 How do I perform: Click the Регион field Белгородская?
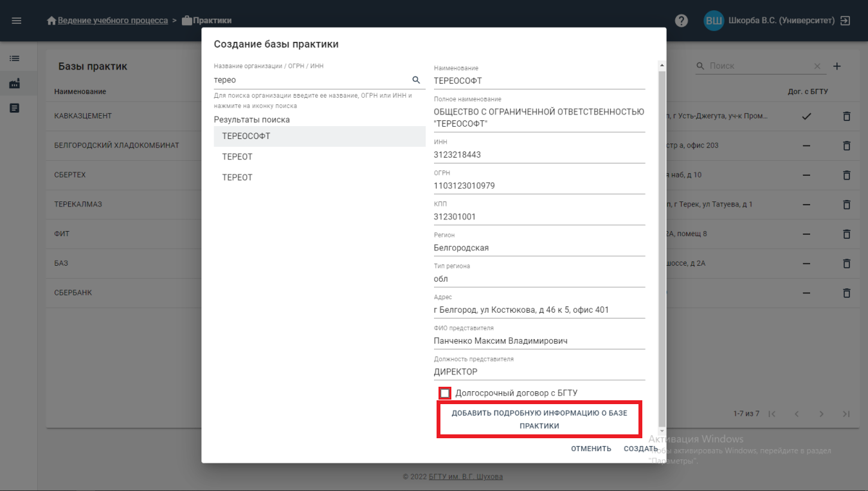point(539,248)
